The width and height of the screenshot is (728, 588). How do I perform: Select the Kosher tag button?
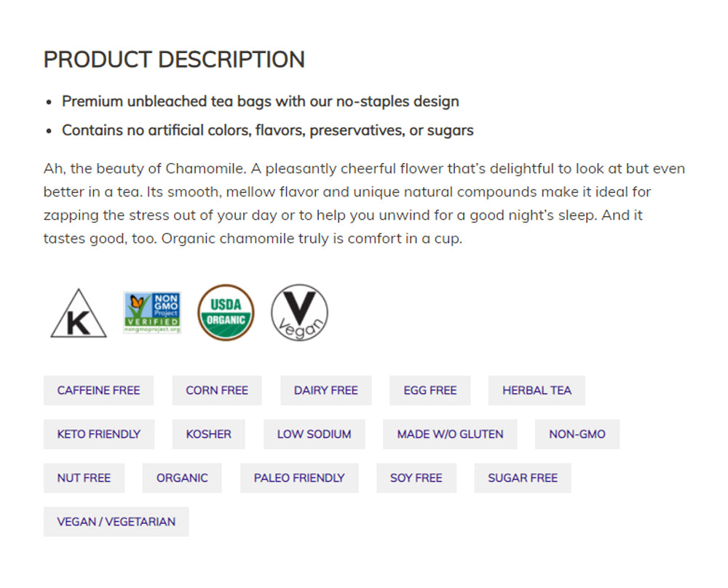pos(208,434)
